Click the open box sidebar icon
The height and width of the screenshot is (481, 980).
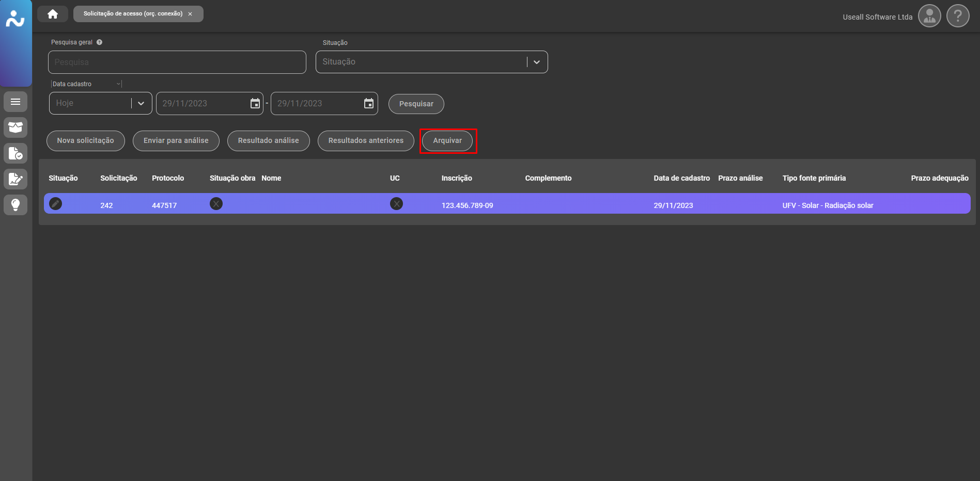15,127
